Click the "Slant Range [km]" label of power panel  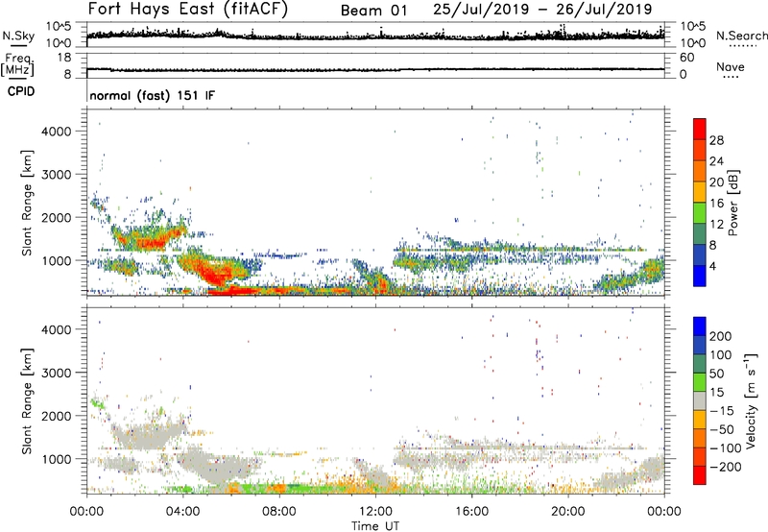(x=27, y=203)
